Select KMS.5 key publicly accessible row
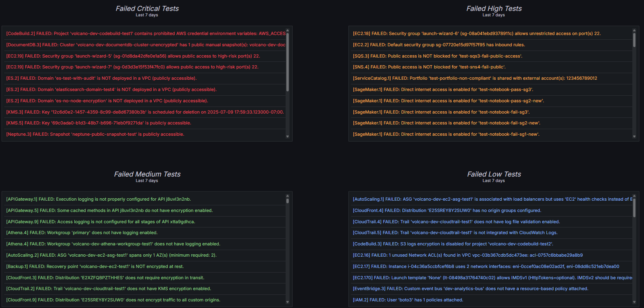The image size is (644, 308). click(x=144, y=123)
